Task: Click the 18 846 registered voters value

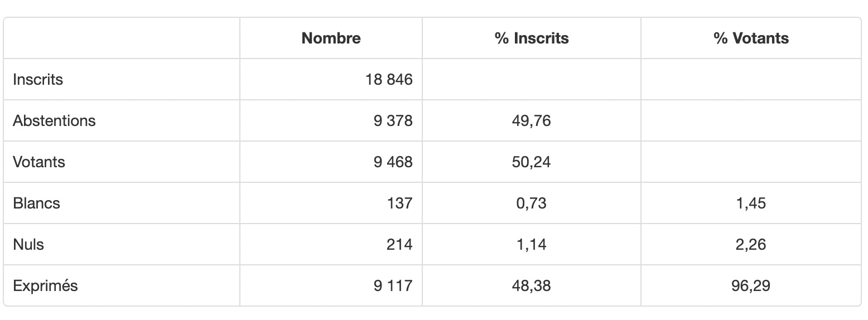Action: [x=389, y=80]
